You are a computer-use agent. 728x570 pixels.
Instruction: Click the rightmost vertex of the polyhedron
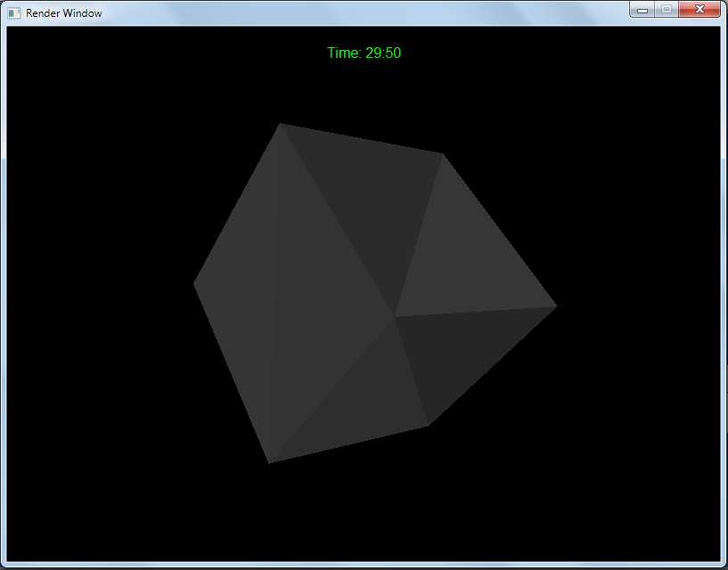(x=556, y=307)
